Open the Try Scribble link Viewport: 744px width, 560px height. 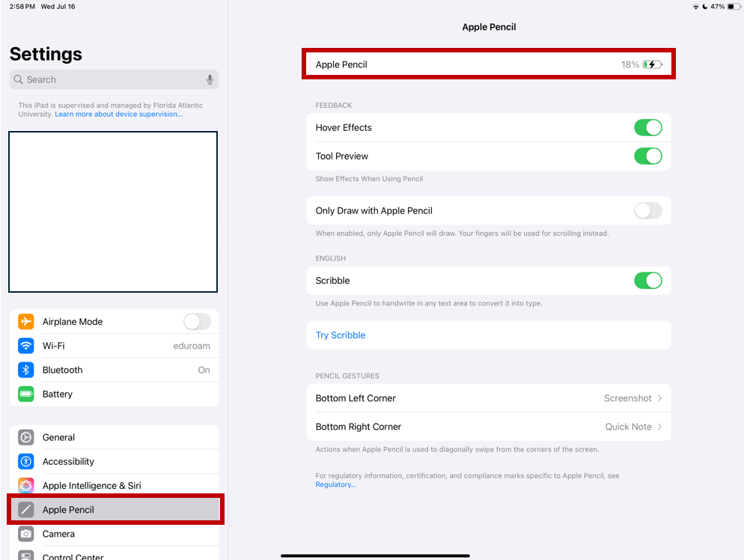pos(341,335)
